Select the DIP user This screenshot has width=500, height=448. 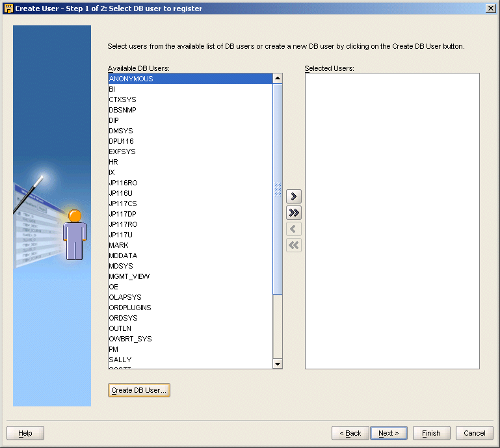(x=191, y=120)
